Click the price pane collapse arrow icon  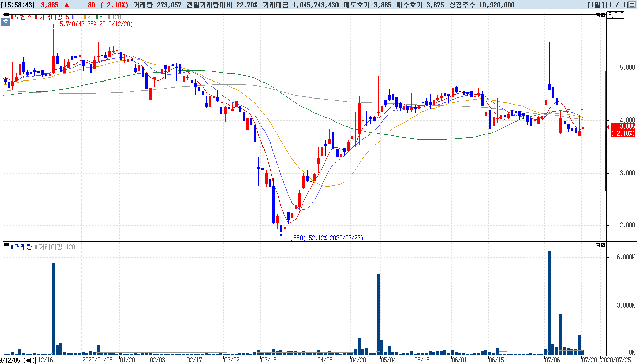coord(603,16)
